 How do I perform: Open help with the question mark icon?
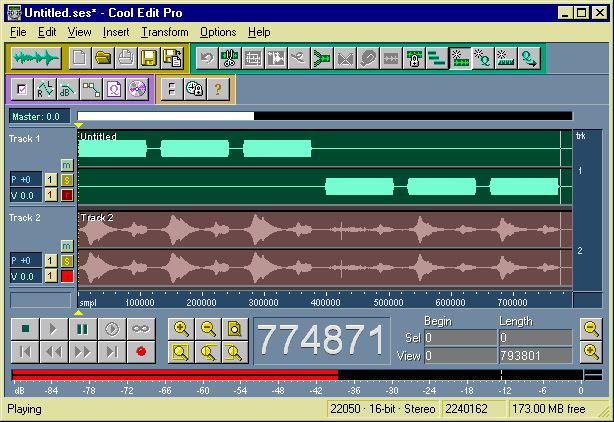pyautogui.click(x=218, y=89)
